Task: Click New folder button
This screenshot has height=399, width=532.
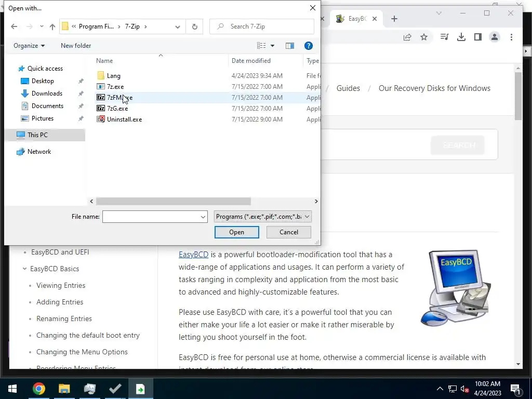Action: (76, 46)
